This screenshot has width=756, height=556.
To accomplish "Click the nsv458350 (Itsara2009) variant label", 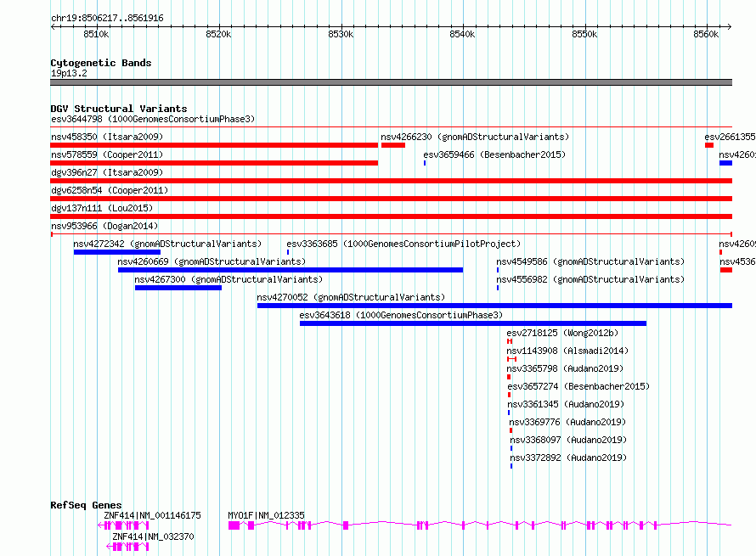I will [x=107, y=137].
